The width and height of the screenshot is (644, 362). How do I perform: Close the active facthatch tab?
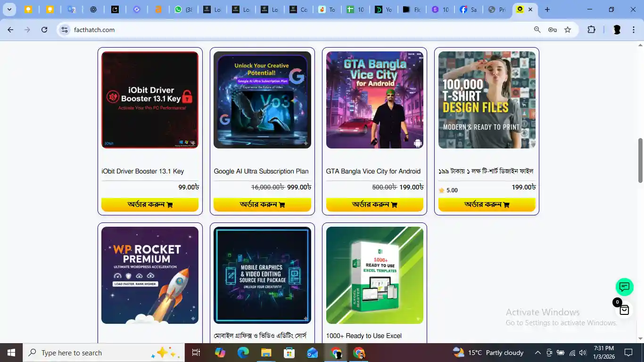coord(530,9)
